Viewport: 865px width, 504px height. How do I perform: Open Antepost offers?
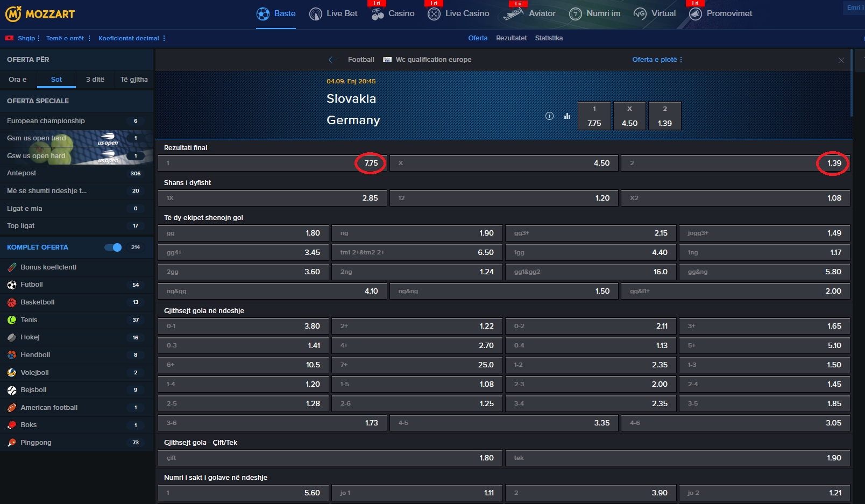pos(76,173)
